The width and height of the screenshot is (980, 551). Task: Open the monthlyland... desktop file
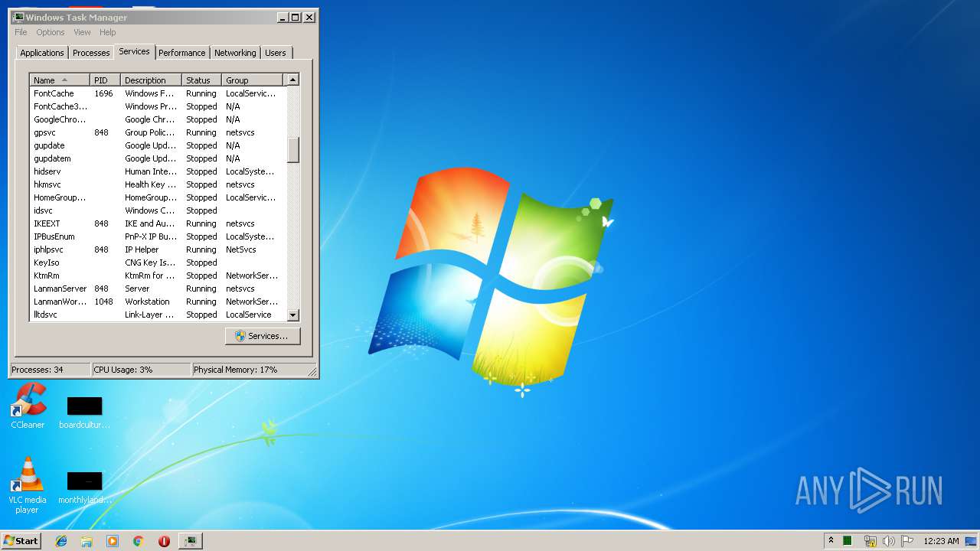(84, 487)
